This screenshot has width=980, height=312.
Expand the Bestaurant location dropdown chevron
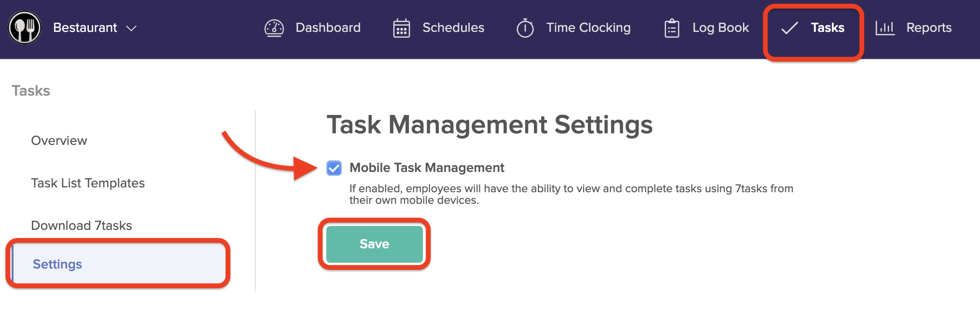[131, 28]
